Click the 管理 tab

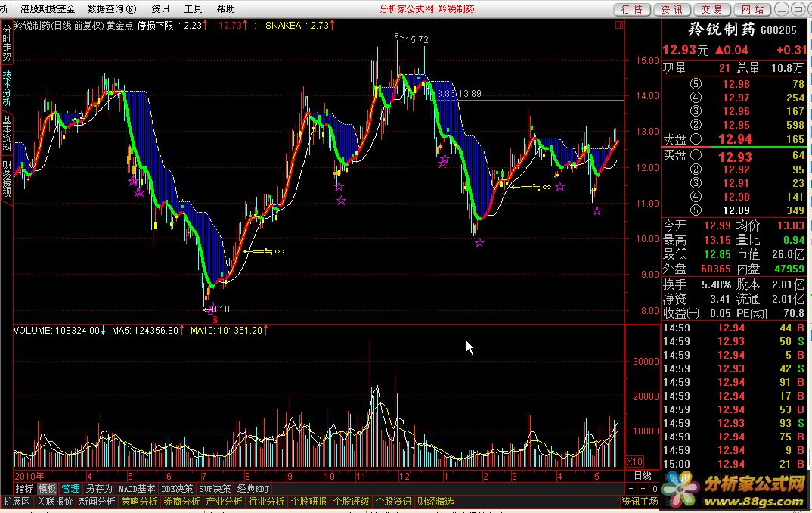tap(70, 489)
